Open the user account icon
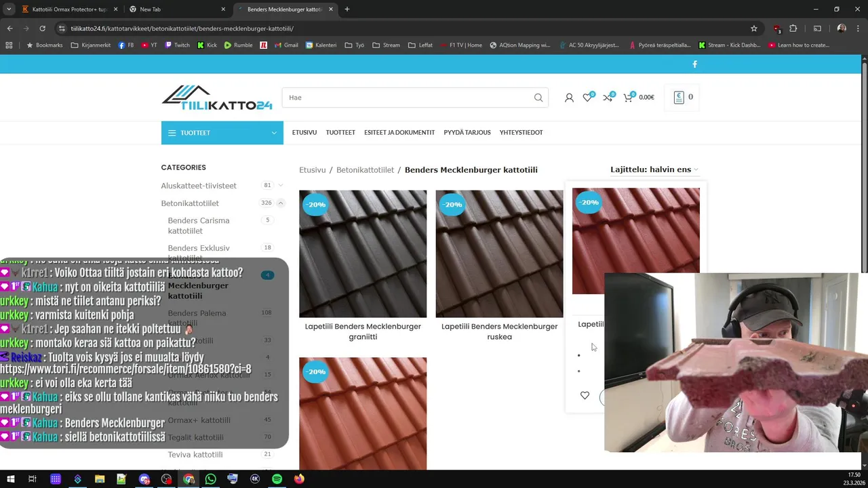Screen dimensions: 868x488 pos(569,98)
